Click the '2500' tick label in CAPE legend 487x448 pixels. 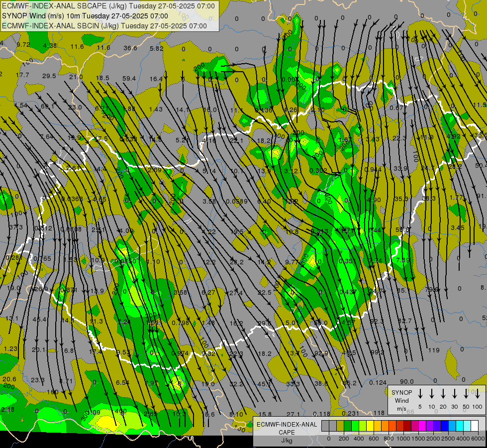coord(448,439)
